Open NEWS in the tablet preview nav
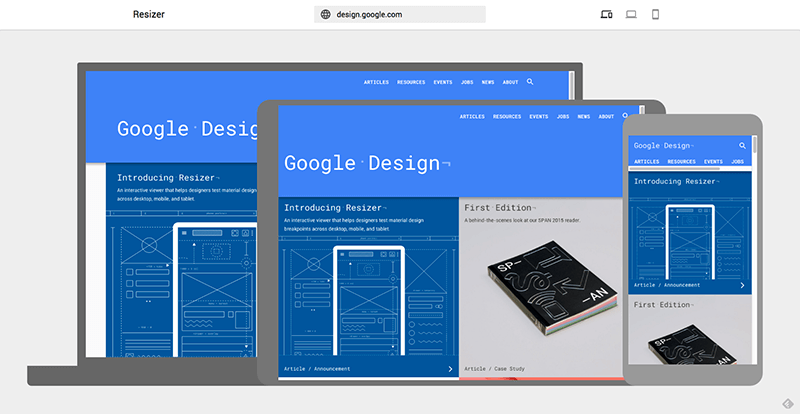 [x=584, y=116]
